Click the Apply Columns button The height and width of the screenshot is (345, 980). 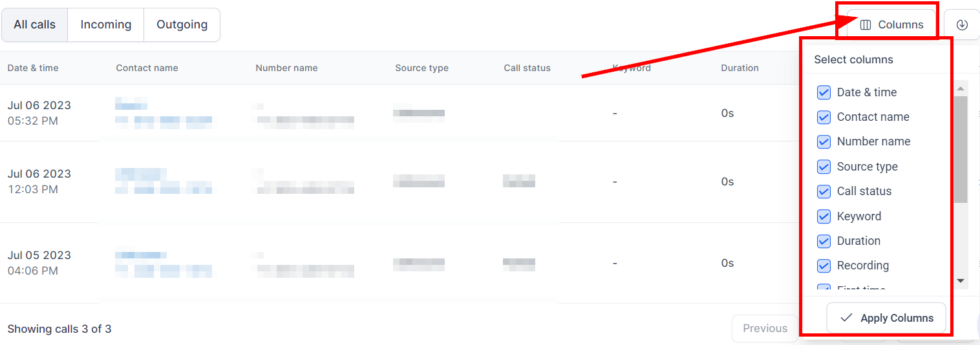tap(886, 318)
